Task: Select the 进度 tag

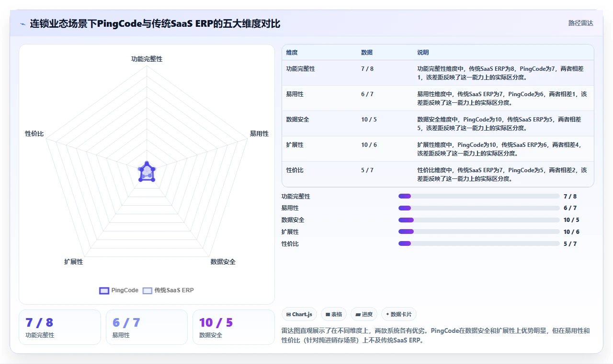Action: (x=364, y=314)
